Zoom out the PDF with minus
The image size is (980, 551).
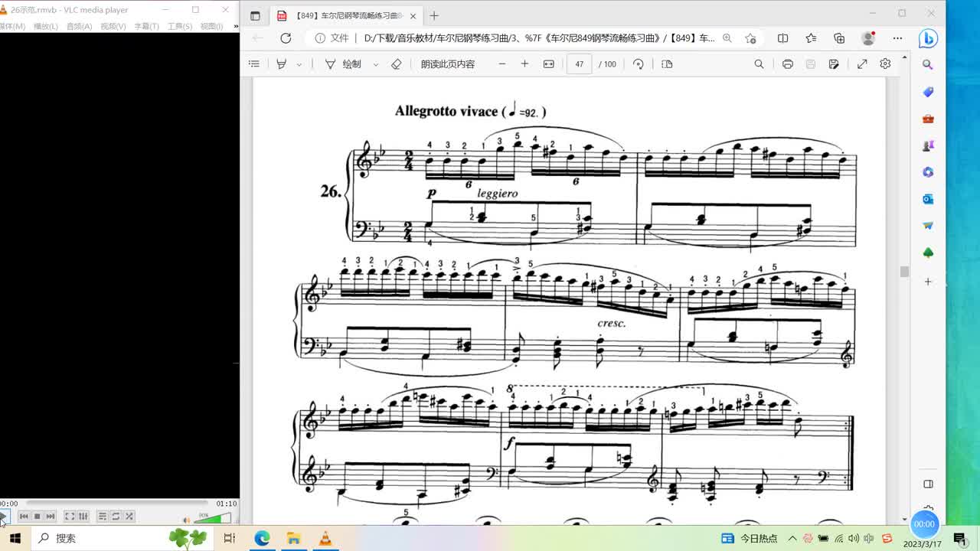pos(502,64)
